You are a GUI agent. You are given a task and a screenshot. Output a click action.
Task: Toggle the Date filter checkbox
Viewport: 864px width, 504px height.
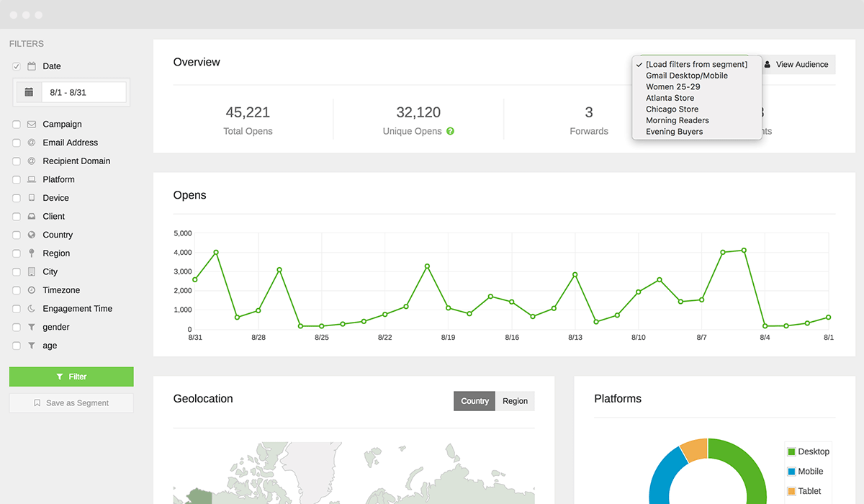point(16,66)
